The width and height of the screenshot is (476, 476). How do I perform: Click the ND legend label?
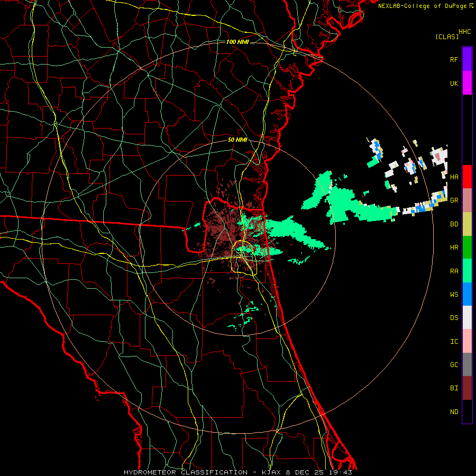pos(454,412)
